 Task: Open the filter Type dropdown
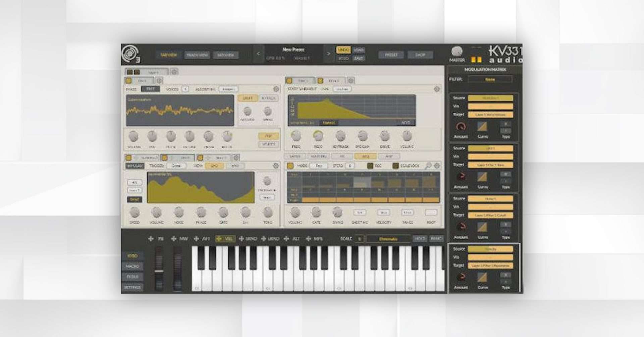coord(342,89)
